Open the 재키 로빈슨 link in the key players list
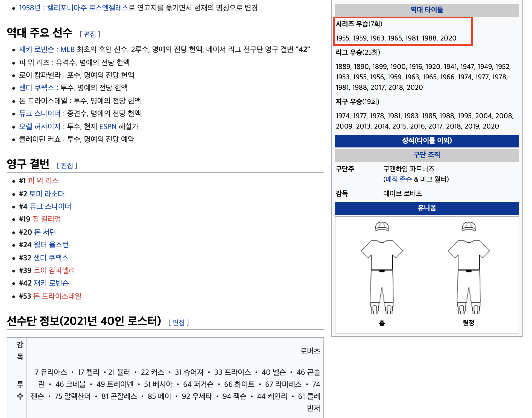Viewport: 532px width, 418px height. (36, 50)
